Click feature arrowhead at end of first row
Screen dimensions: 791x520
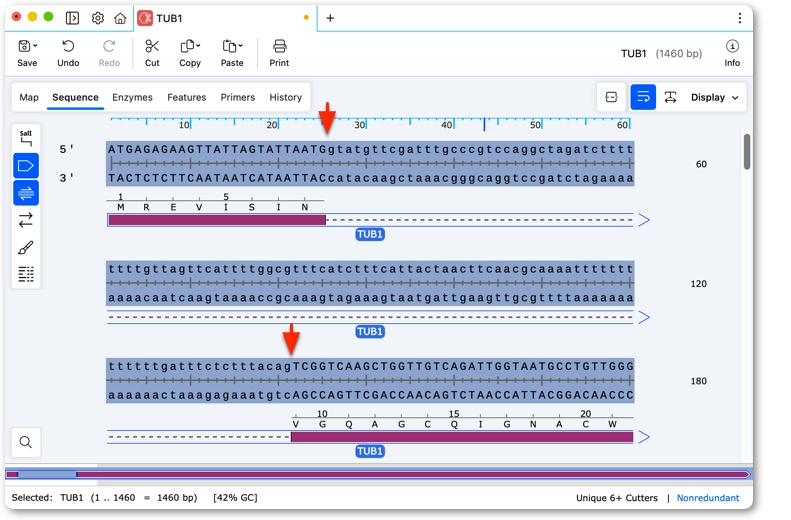pyautogui.click(x=644, y=220)
